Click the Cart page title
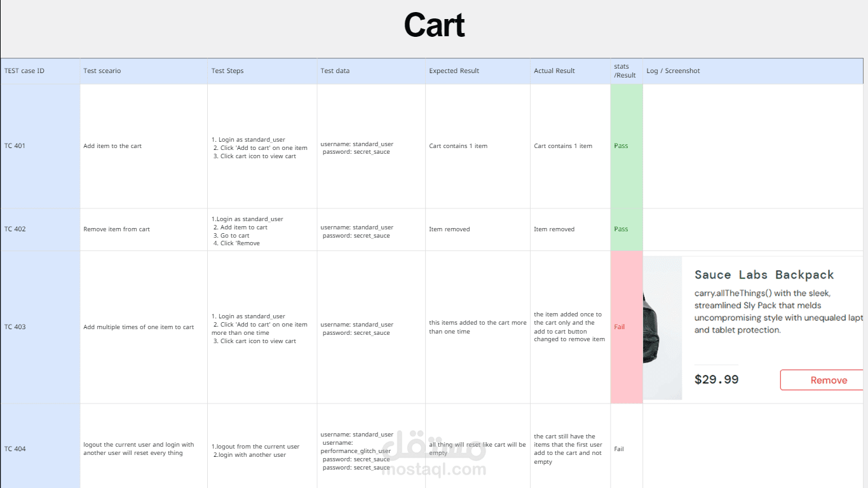This screenshot has width=868, height=488. (434, 25)
